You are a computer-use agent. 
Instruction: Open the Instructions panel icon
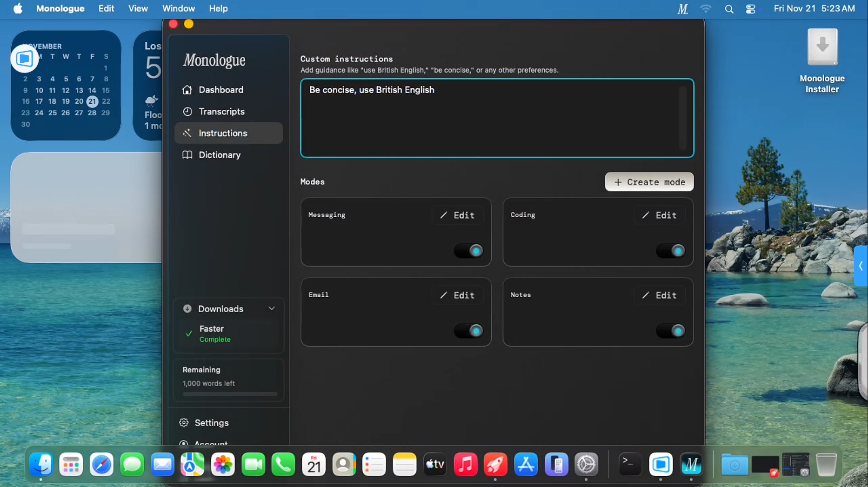[188, 133]
